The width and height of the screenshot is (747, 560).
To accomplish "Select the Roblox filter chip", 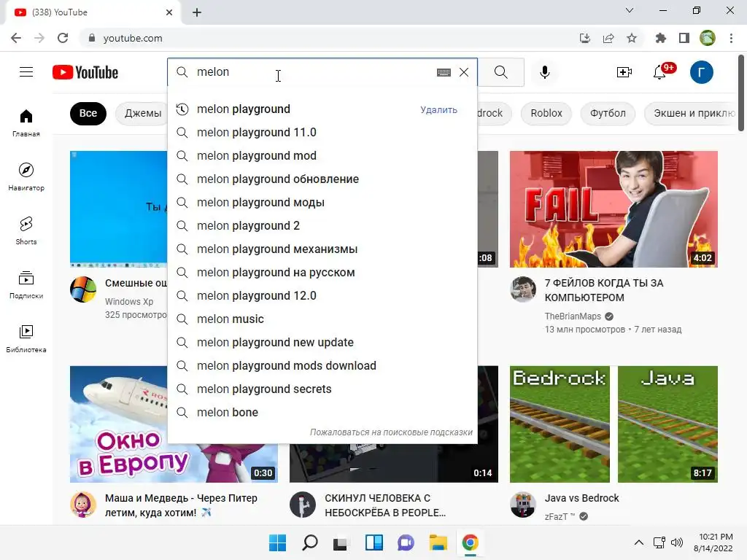I will (546, 113).
